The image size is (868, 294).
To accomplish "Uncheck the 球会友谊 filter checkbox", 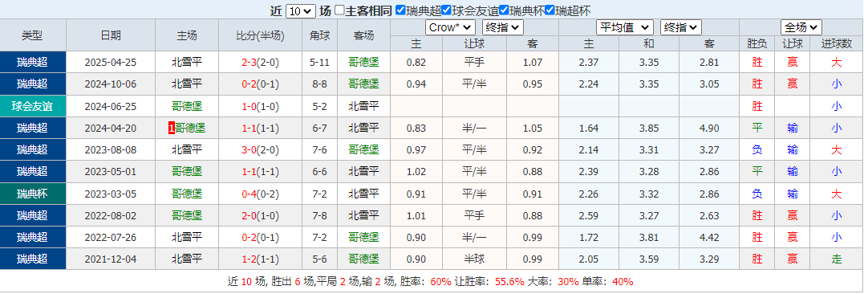I will click(x=447, y=10).
